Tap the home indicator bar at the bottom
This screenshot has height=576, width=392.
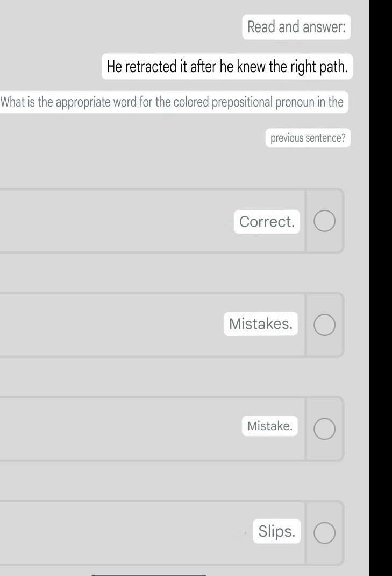[x=149, y=574]
